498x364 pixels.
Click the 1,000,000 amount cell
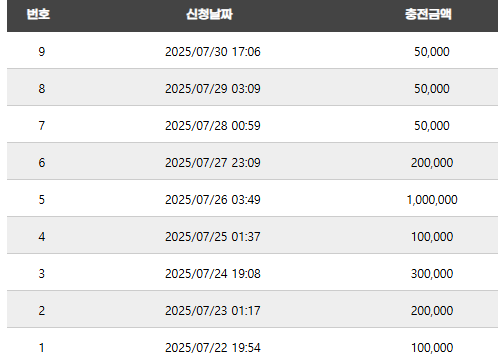(x=432, y=200)
